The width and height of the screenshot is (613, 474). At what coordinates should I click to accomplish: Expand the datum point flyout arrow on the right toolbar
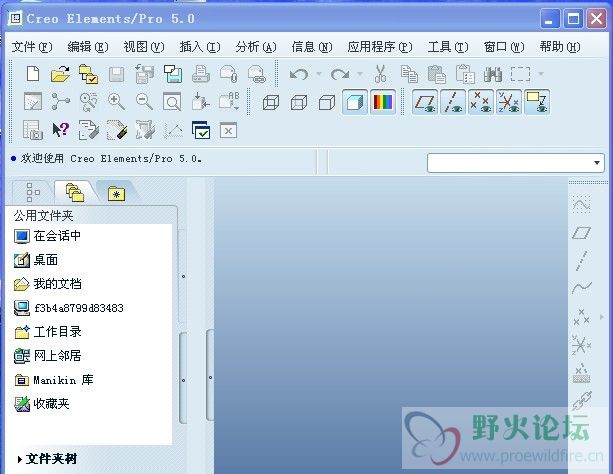click(x=602, y=317)
